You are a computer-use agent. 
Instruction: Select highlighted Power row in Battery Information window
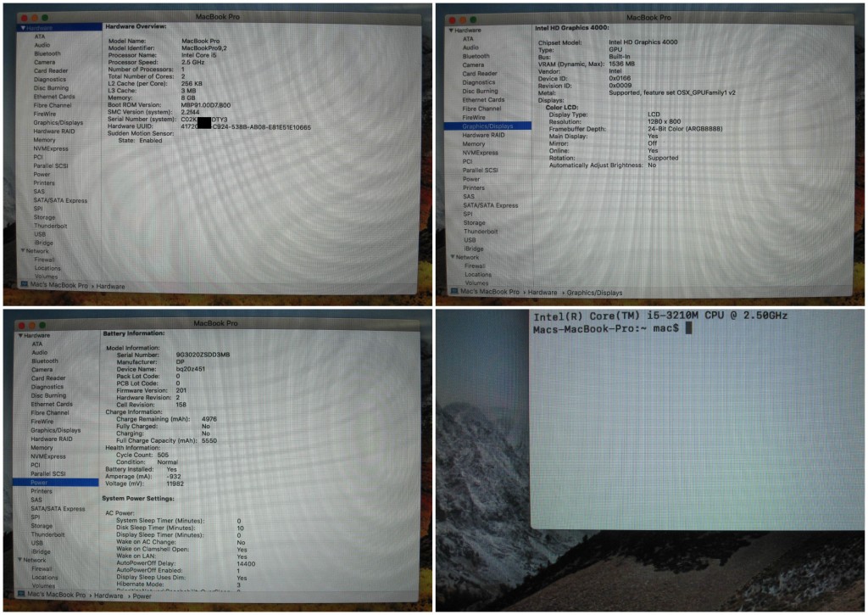point(56,482)
